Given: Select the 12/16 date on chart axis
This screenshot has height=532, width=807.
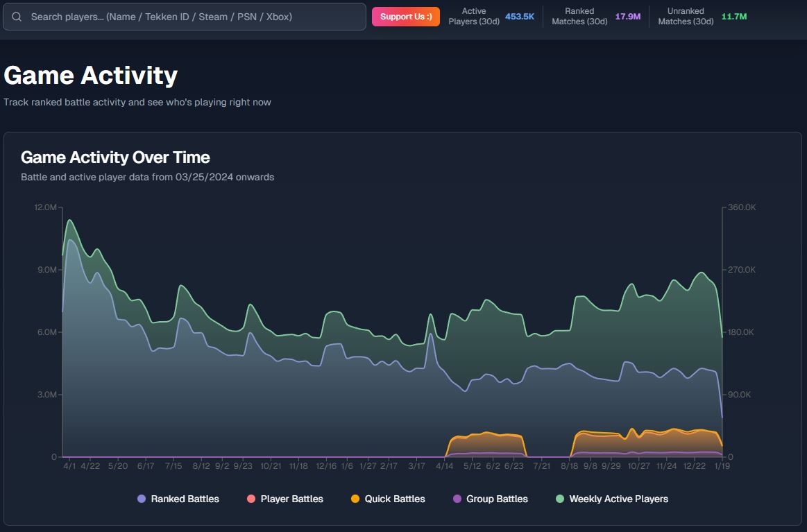Looking at the screenshot, I should click(x=325, y=467).
